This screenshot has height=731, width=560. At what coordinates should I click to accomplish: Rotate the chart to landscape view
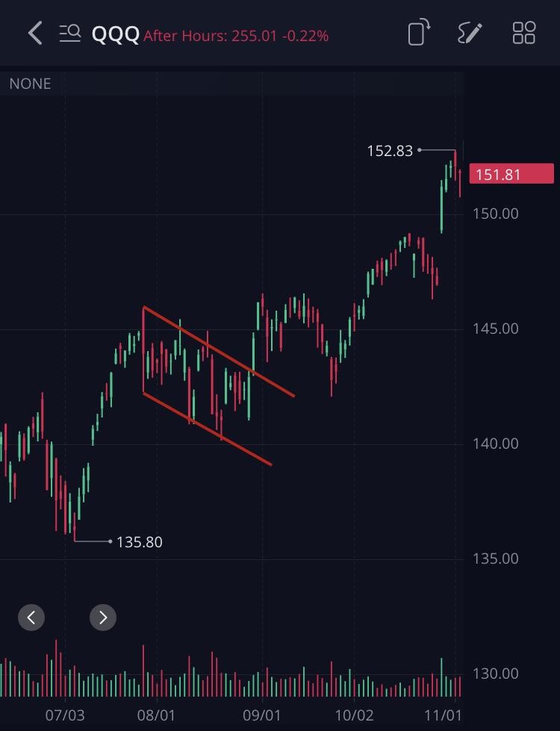point(419,33)
